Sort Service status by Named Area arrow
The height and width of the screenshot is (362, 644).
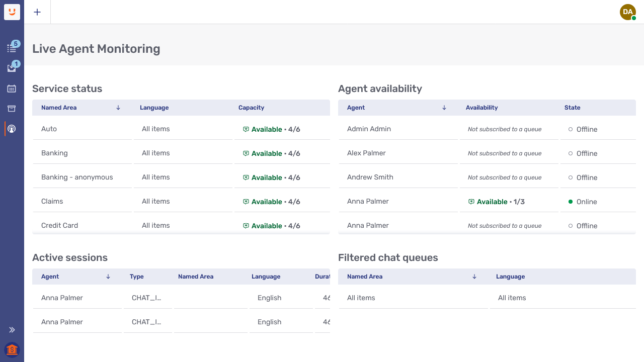point(118,108)
